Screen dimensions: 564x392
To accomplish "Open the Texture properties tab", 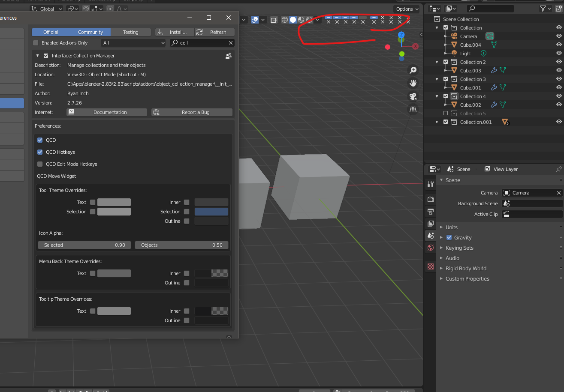I will point(431,266).
